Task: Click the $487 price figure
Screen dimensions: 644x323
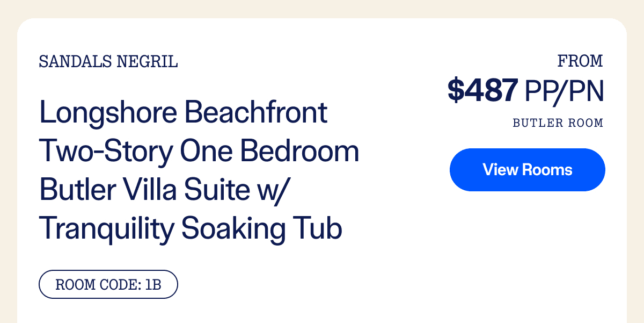Action: tap(483, 90)
